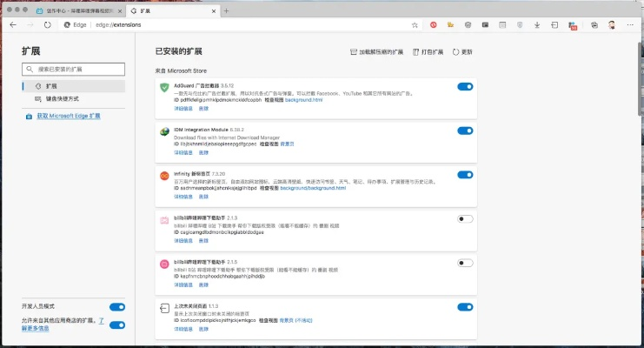Click the dark window-shaped toolbar icon
This screenshot has width=644, height=348.
point(485,24)
